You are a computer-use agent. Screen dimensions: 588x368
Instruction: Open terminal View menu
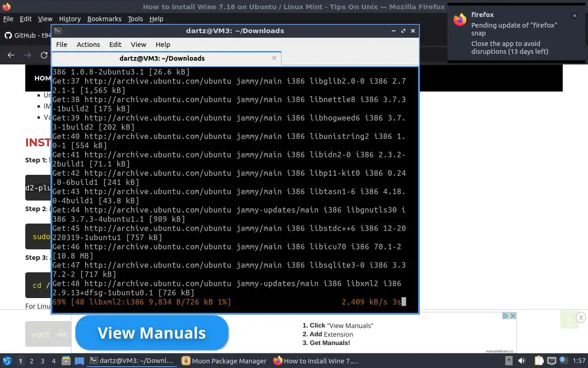[138, 45]
